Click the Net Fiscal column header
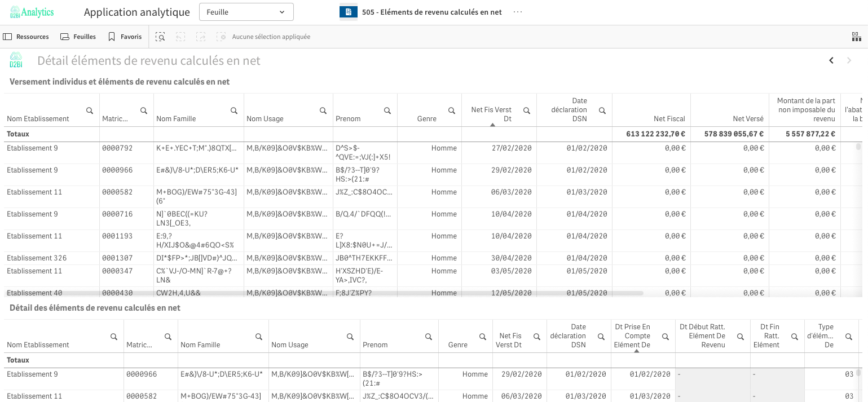Viewport: 868px width, 402px height. click(x=669, y=118)
